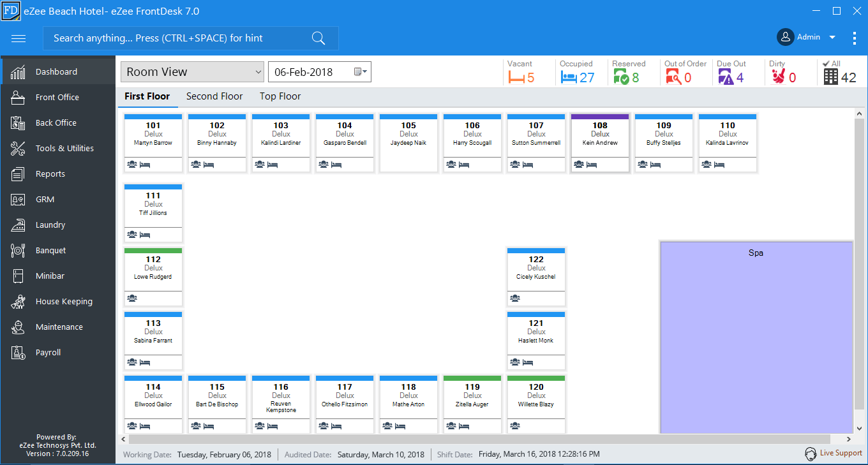
Task: Switch to Top Floor tab
Action: tap(280, 96)
